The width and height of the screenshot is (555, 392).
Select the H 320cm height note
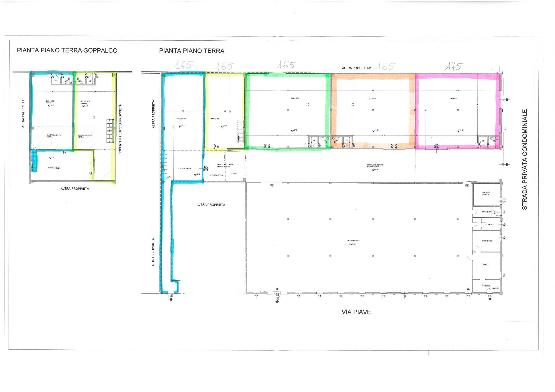click(x=234, y=173)
